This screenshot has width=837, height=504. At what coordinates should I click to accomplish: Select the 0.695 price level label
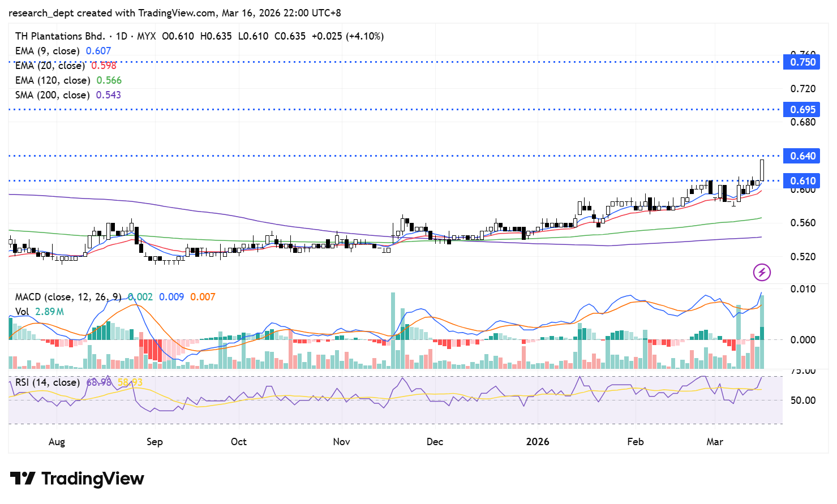click(x=802, y=110)
